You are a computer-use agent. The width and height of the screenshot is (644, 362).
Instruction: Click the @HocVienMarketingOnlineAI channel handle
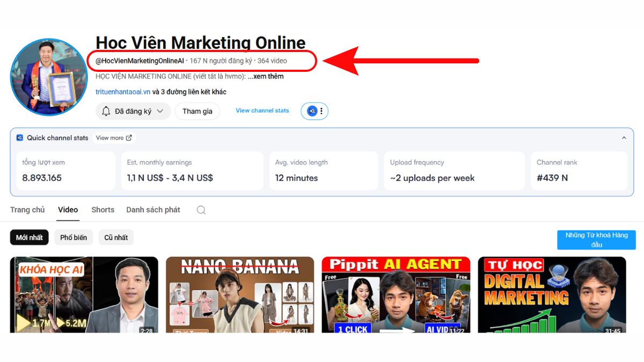click(x=140, y=61)
